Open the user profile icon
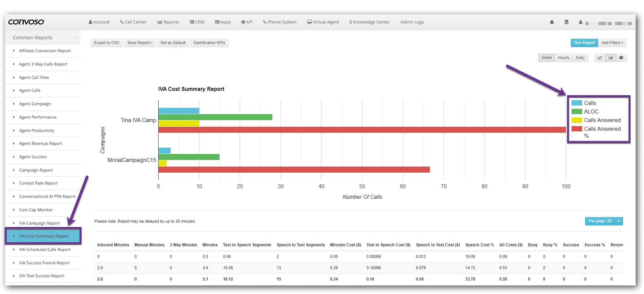The image size is (644, 294). click(x=580, y=22)
